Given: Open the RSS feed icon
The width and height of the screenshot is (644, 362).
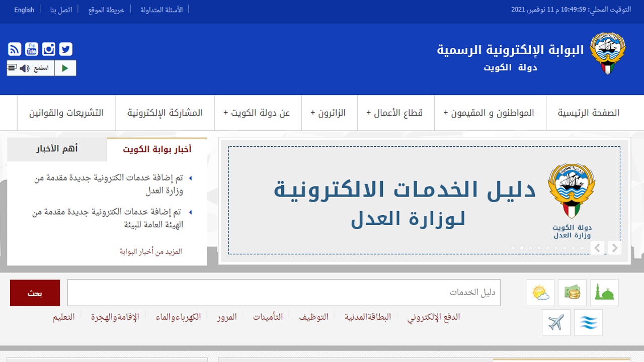Looking at the screenshot, I should [x=15, y=49].
